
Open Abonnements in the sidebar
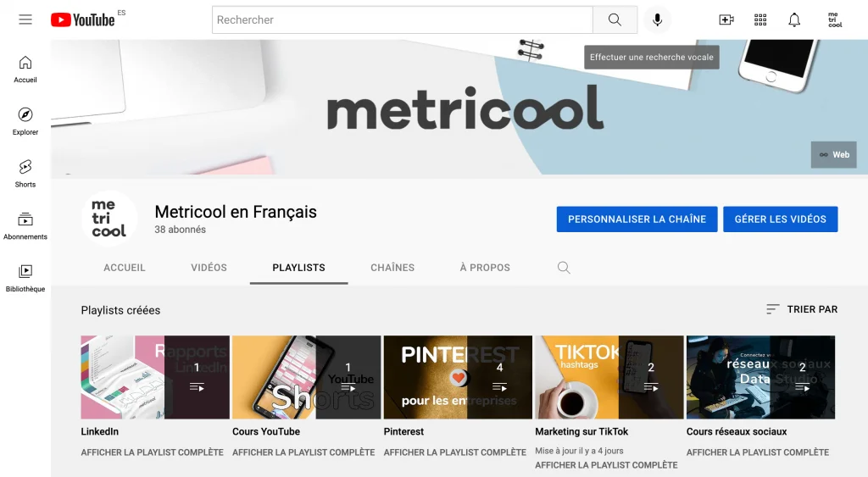pyautogui.click(x=25, y=225)
